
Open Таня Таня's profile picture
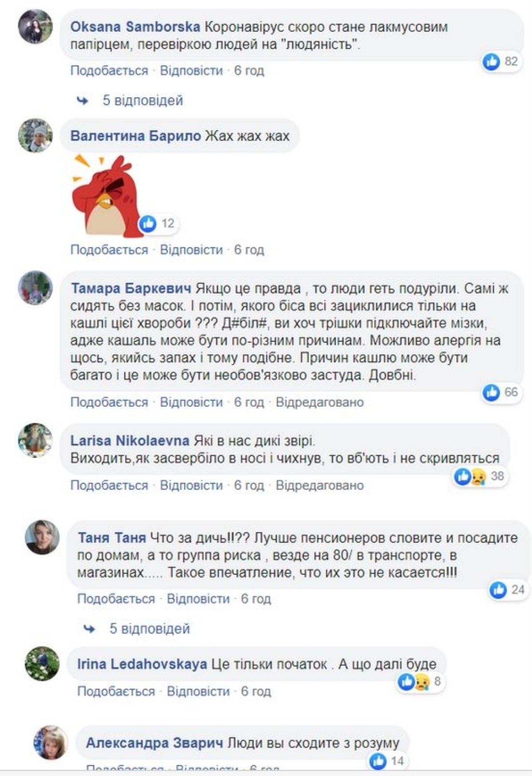42,537
